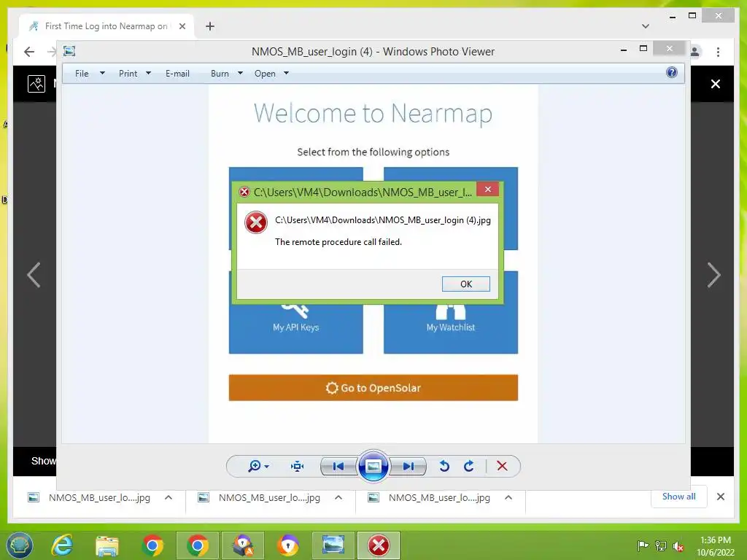The height and width of the screenshot is (560, 747).
Task: Select the E-mail menu item
Action: pyautogui.click(x=177, y=74)
